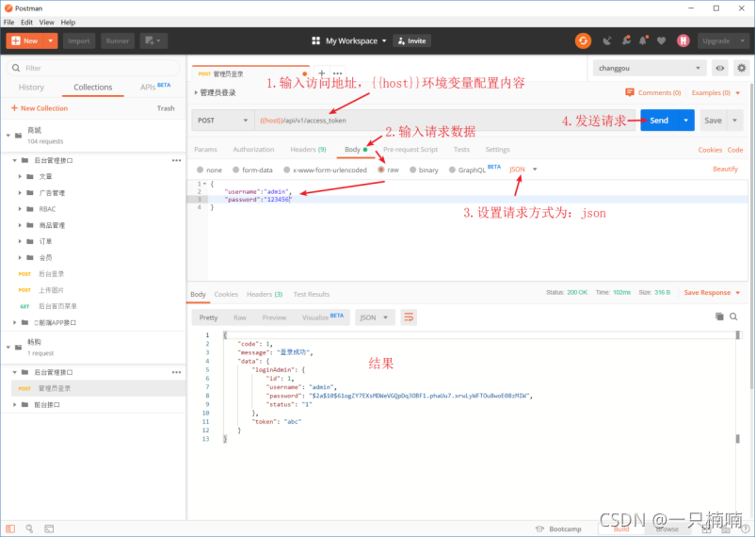This screenshot has width=756, height=537.
Task: Open the wrench settings icon in header
Action: click(626, 41)
